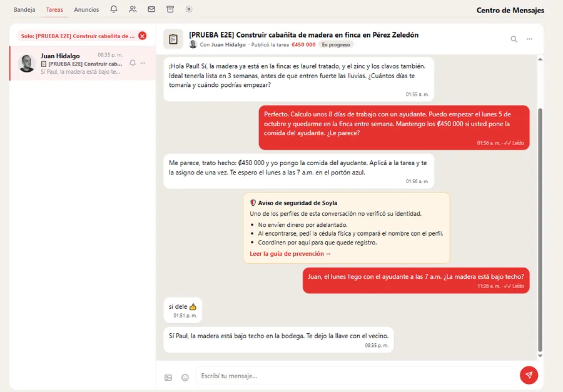The height and width of the screenshot is (392, 563).
Task: Send the message with the red button
Action: point(529,375)
